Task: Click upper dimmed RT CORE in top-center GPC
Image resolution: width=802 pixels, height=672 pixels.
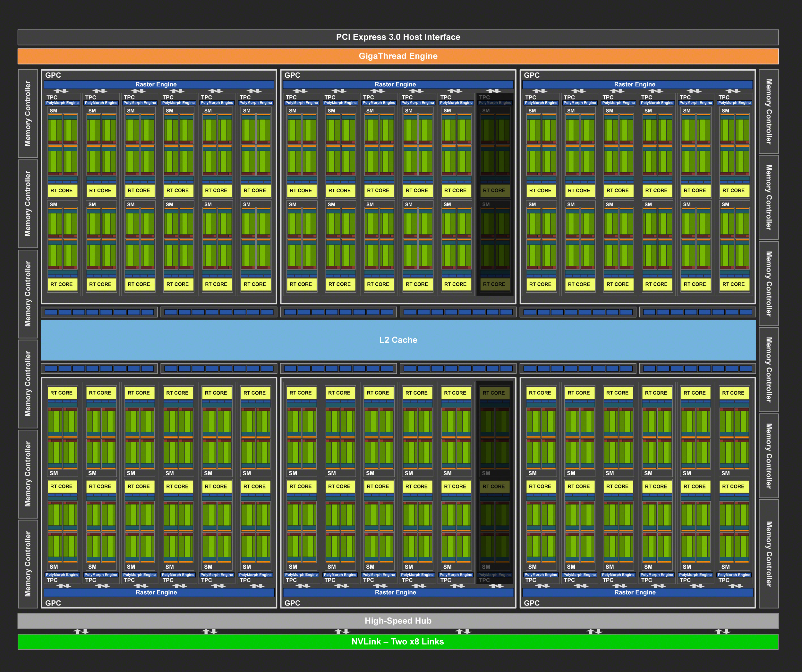Action: click(494, 190)
